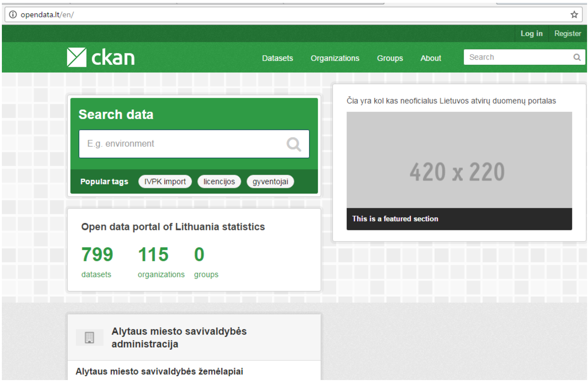The image size is (588, 381).
Task: Open the Organizations menu item
Action: [x=335, y=58]
